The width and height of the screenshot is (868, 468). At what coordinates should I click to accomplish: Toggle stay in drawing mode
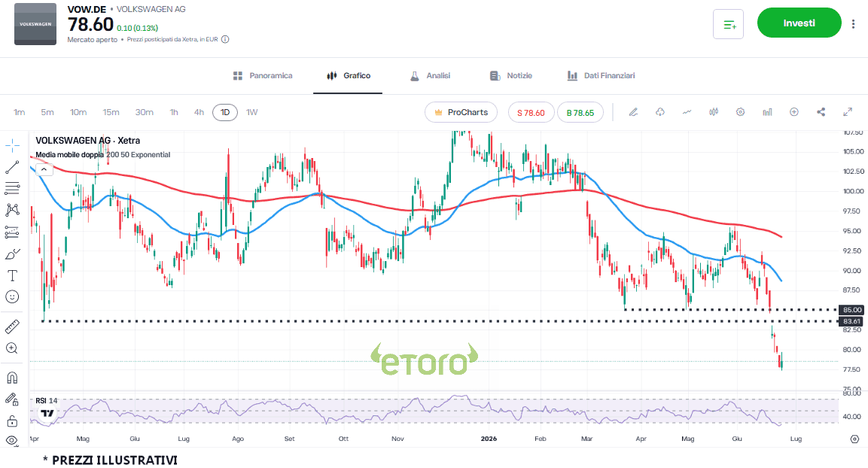tap(12, 400)
